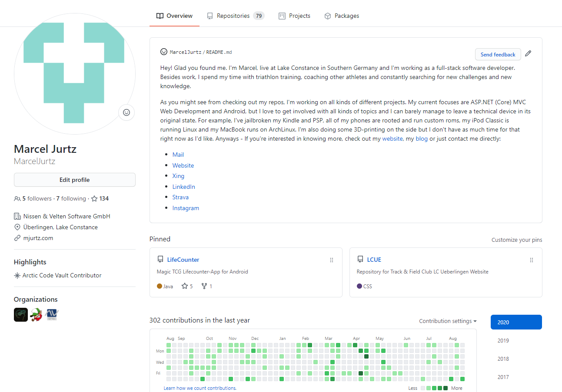Open the Strava link in README
This screenshot has width=562, height=392.
pyautogui.click(x=180, y=197)
